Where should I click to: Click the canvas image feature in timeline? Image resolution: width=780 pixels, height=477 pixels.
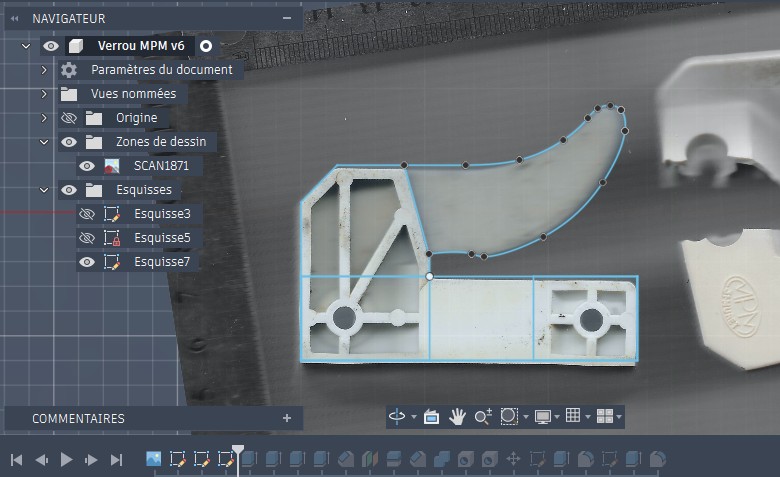point(154,459)
